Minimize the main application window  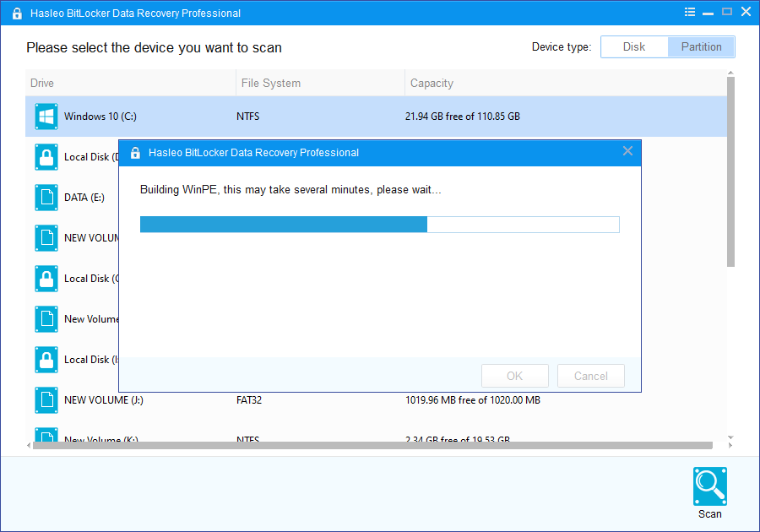[708, 13]
